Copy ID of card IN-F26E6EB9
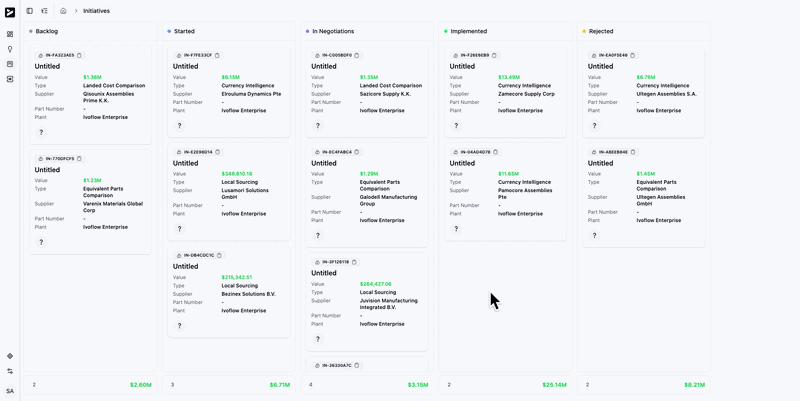Viewport: 800px width, 401px height. pos(494,55)
